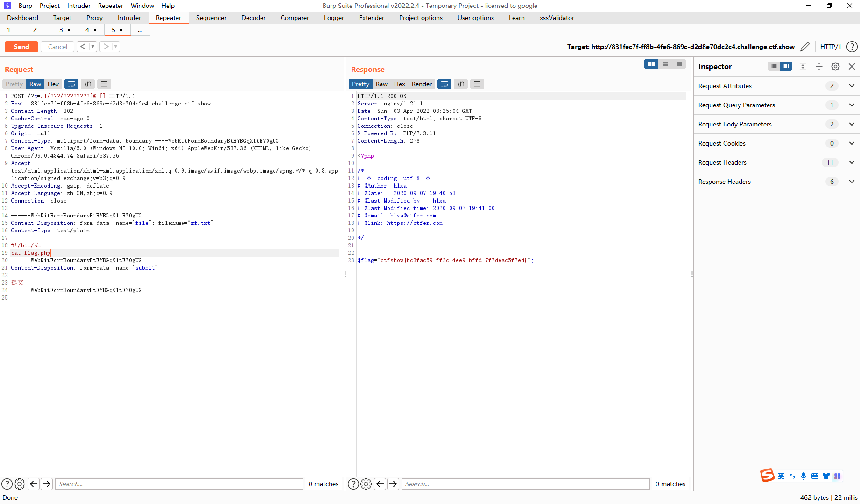Screen dimensions: 860x504
Task: Click the Sogou input icon in the tray
Action: [767, 476]
